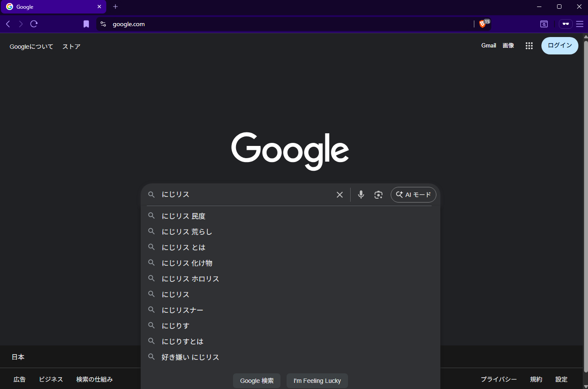Click into the search input containing にじリス
This screenshot has height=389, width=588.
246,195
